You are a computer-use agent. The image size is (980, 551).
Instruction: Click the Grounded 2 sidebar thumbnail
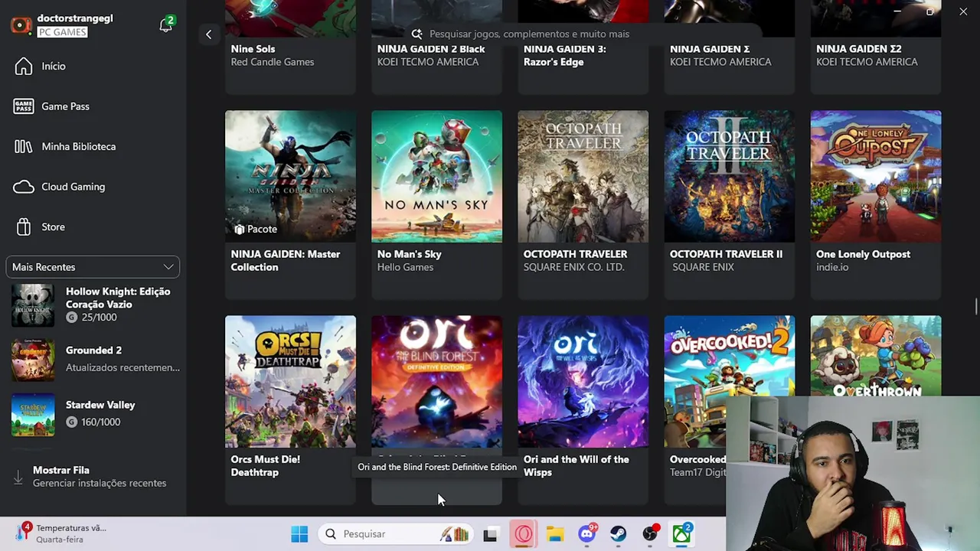[33, 360]
